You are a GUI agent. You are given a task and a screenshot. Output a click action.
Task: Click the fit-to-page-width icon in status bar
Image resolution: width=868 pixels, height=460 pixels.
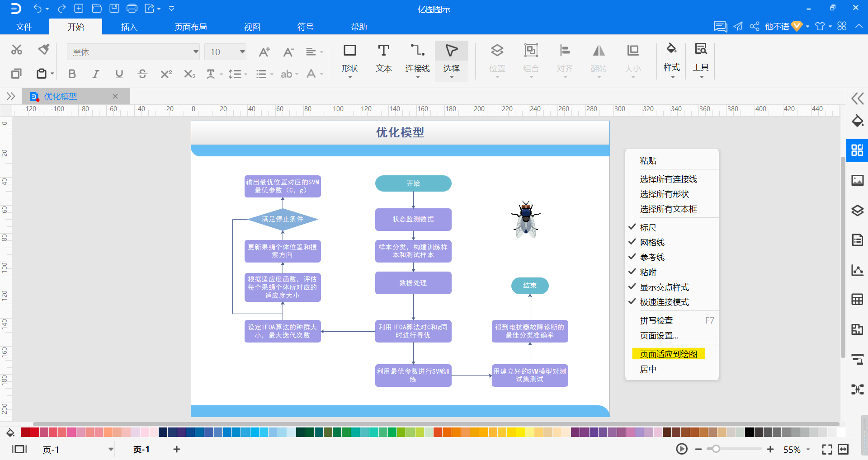[843, 449]
